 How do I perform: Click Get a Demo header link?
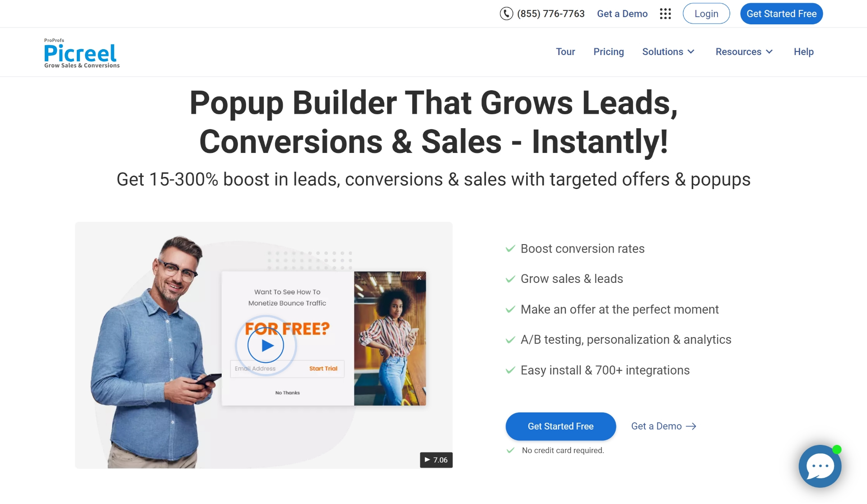point(622,13)
